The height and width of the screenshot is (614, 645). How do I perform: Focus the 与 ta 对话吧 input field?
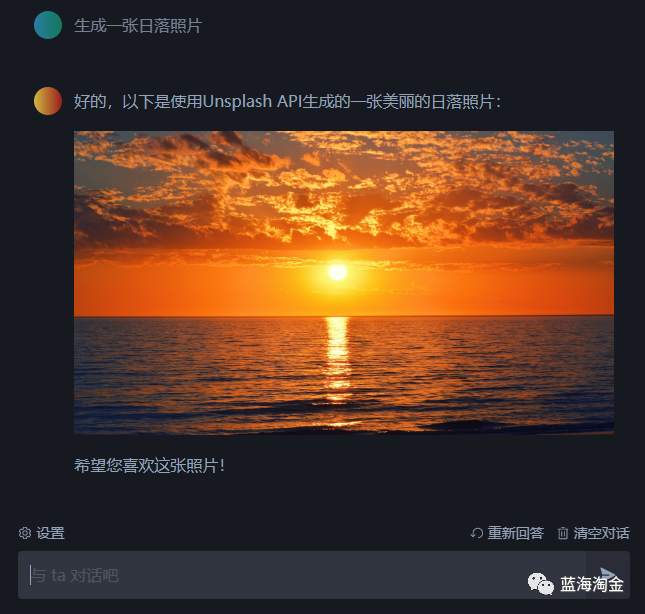point(302,575)
